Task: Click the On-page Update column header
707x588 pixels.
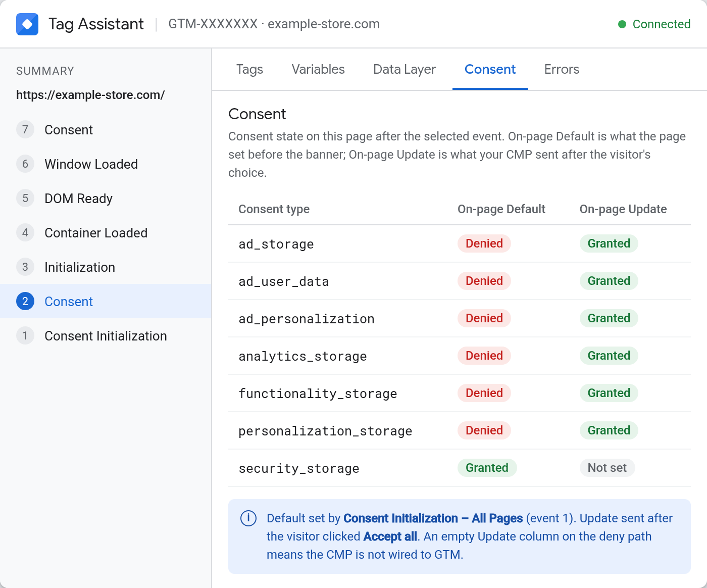Action: pyautogui.click(x=623, y=209)
